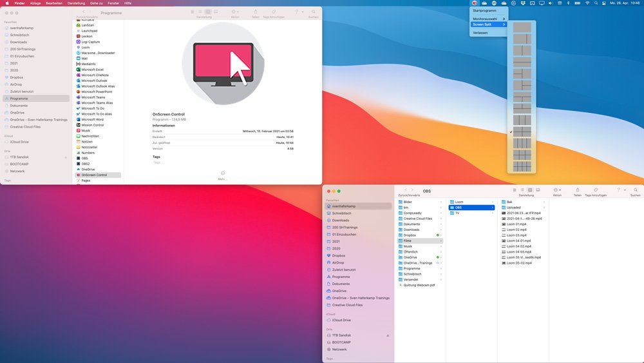The height and width of the screenshot is (363, 644).
Task: Click the Tags hinzufügen icon in OBS window
Action: point(596,190)
